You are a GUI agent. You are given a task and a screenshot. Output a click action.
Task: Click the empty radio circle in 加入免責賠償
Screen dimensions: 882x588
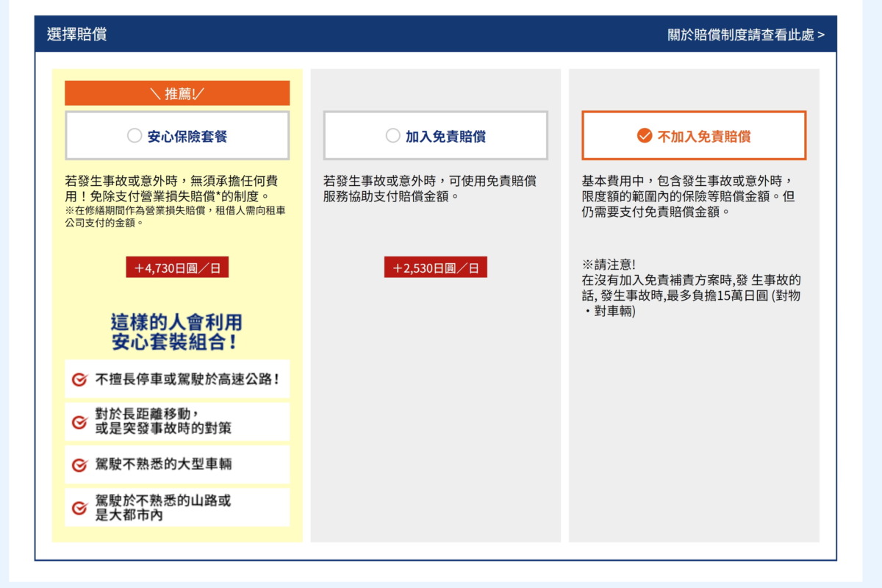pos(393,136)
